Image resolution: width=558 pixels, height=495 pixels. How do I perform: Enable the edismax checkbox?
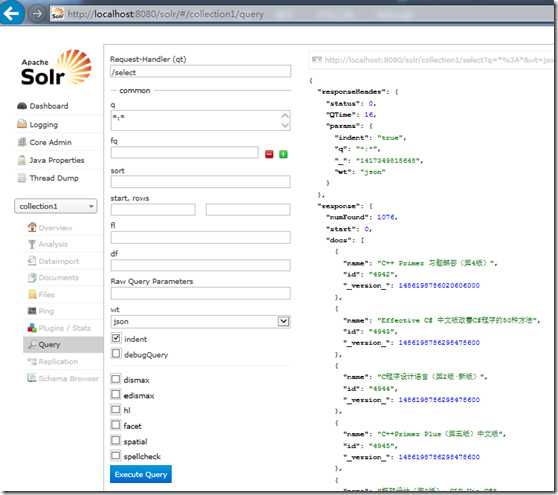(x=116, y=394)
